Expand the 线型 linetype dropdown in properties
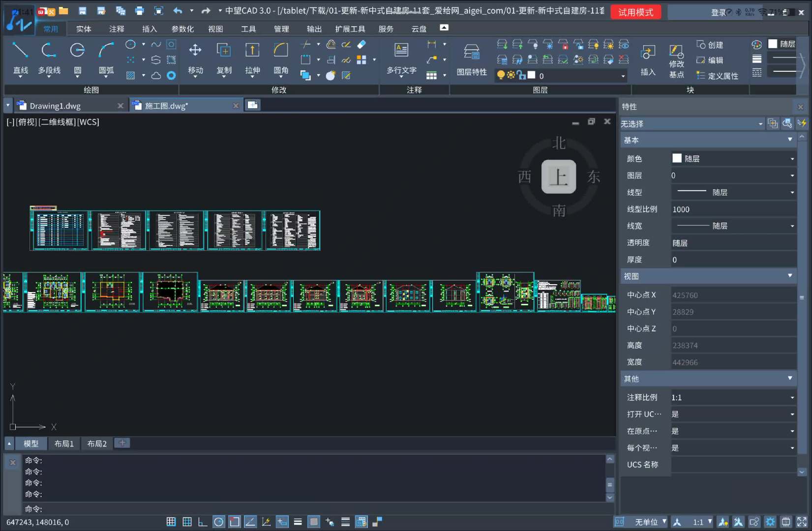Screen dimensions: 812x531 (x=792, y=192)
